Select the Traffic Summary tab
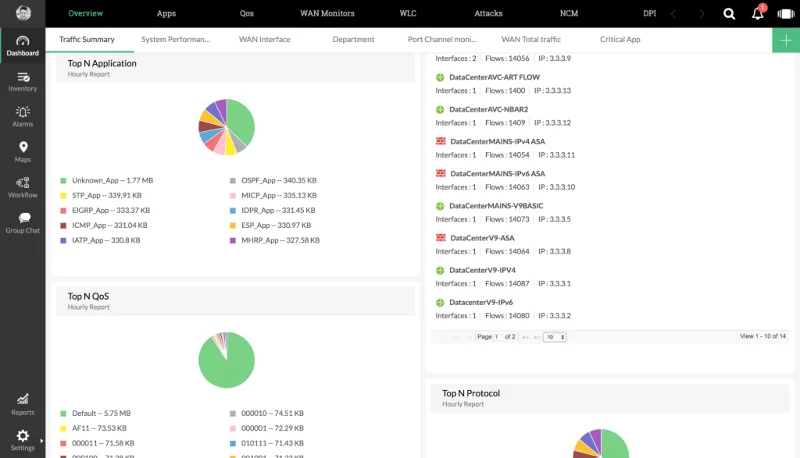Viewport: 800px width, 458px height. click(x=87, y=40)
